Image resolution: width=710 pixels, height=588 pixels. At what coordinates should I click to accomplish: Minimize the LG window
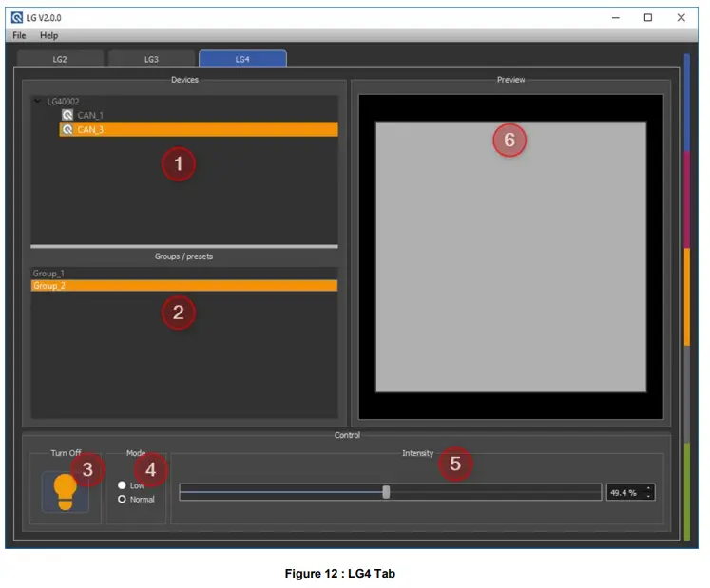616,18
